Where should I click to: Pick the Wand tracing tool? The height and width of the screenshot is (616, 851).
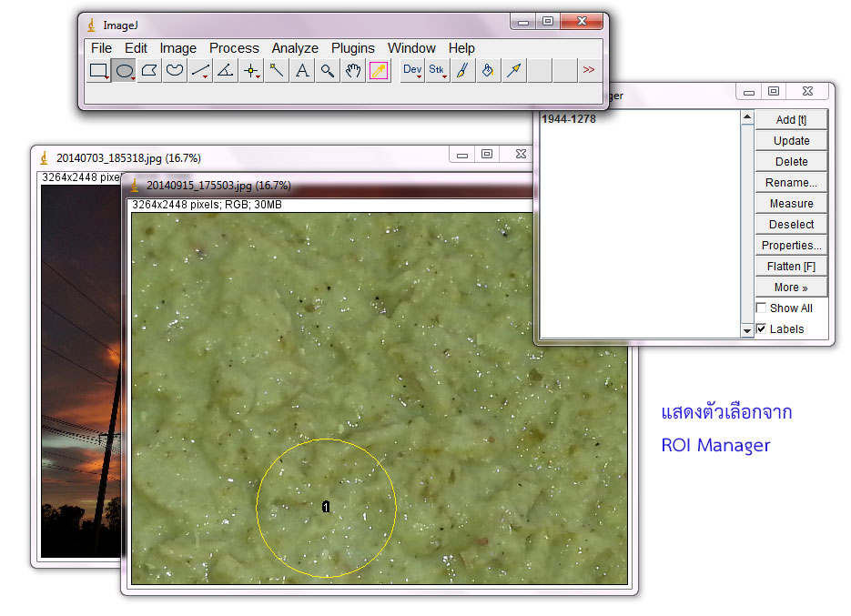tap(277, 70)
